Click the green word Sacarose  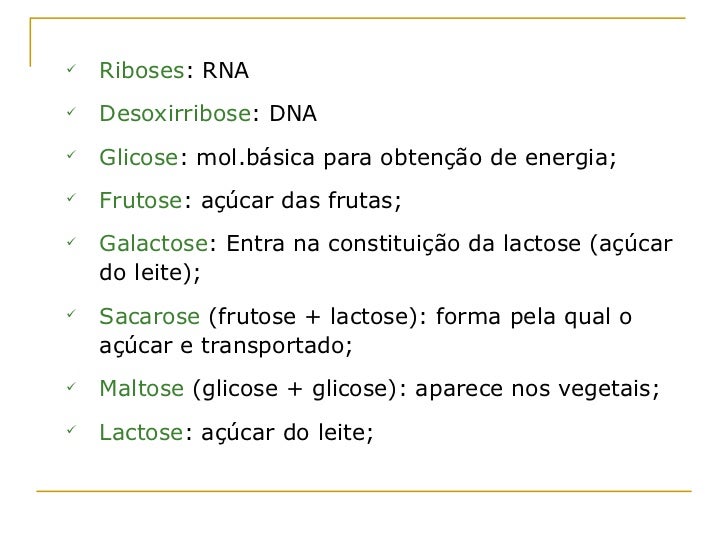[x=150, y=317]
